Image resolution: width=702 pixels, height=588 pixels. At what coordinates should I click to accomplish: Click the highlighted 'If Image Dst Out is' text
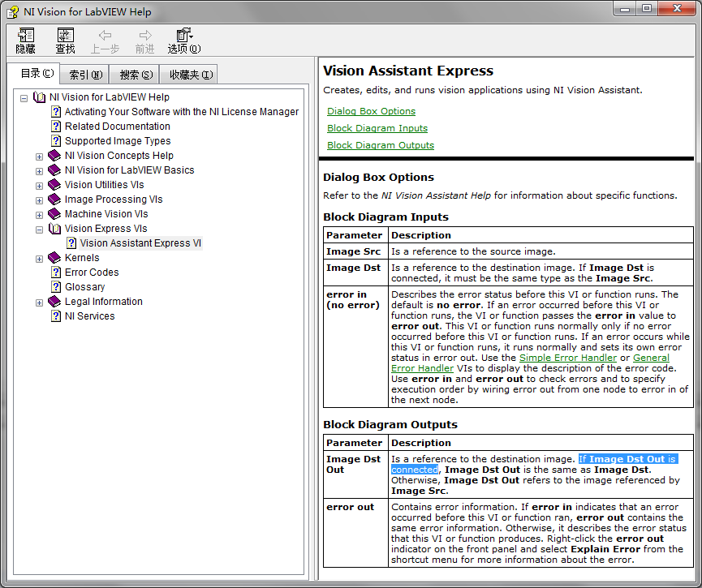[x=627, y=459]
